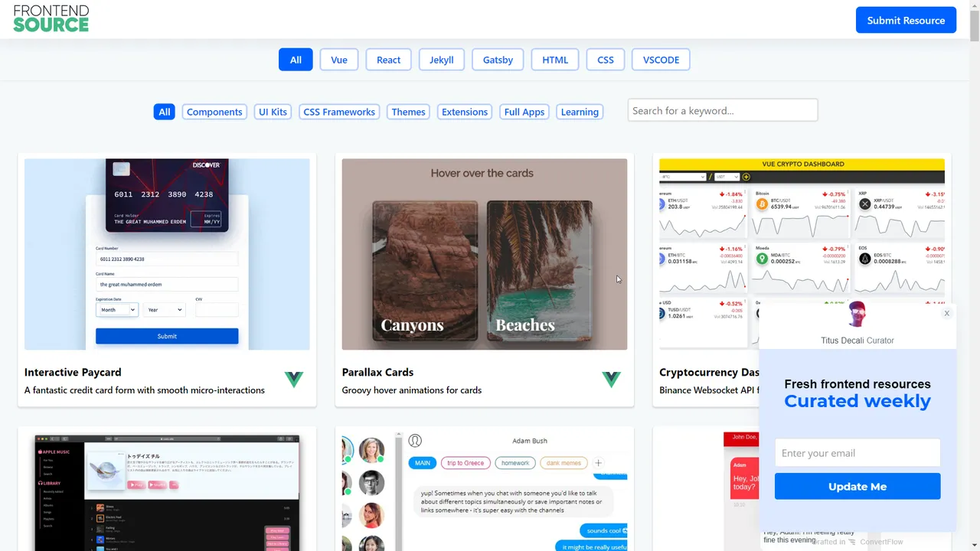The height and width of the screenshot is (551, 980).
Task: Click the page scrollbar down arrow
Action: (975, 545)
